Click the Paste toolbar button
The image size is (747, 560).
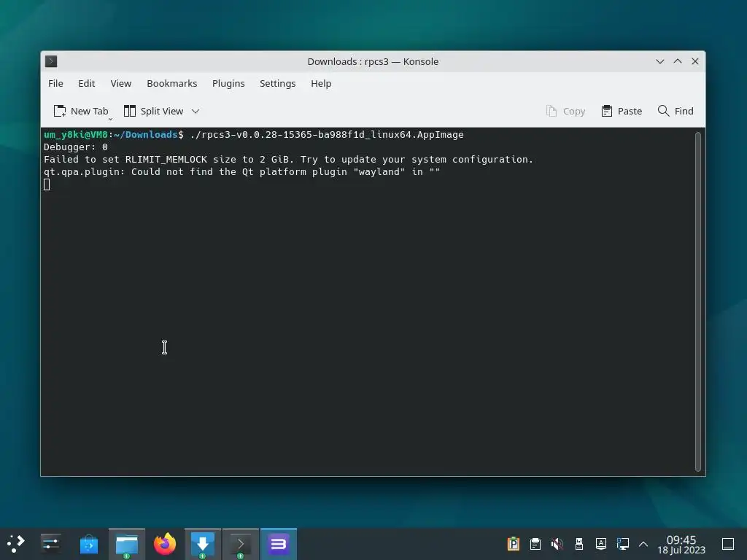[622, 111]
